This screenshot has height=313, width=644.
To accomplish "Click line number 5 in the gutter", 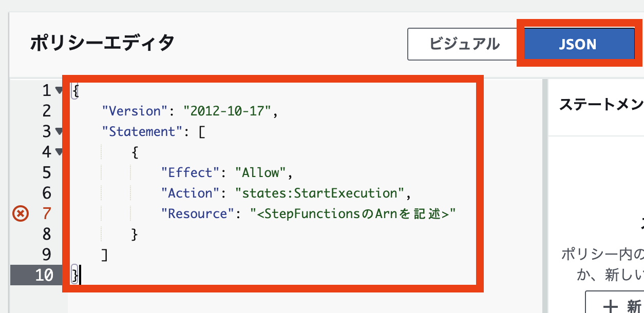I will click(47, 172).
